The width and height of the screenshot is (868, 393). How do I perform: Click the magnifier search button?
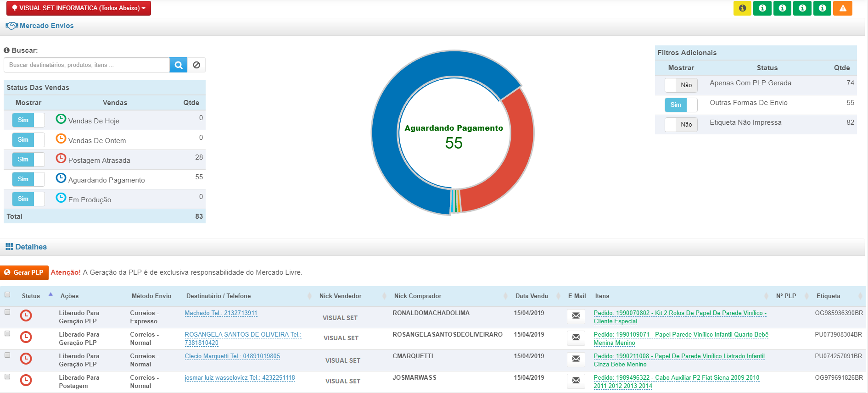point(178,65)
